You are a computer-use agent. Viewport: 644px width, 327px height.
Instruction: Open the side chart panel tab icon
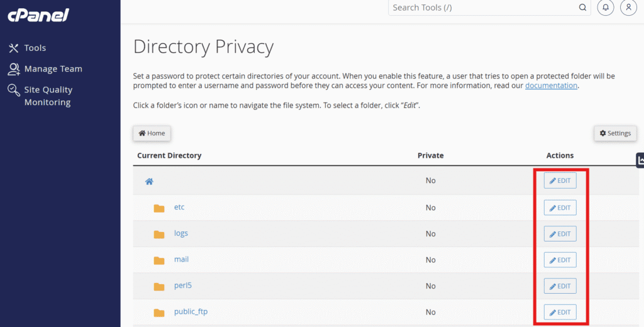[x=640, y=160]
